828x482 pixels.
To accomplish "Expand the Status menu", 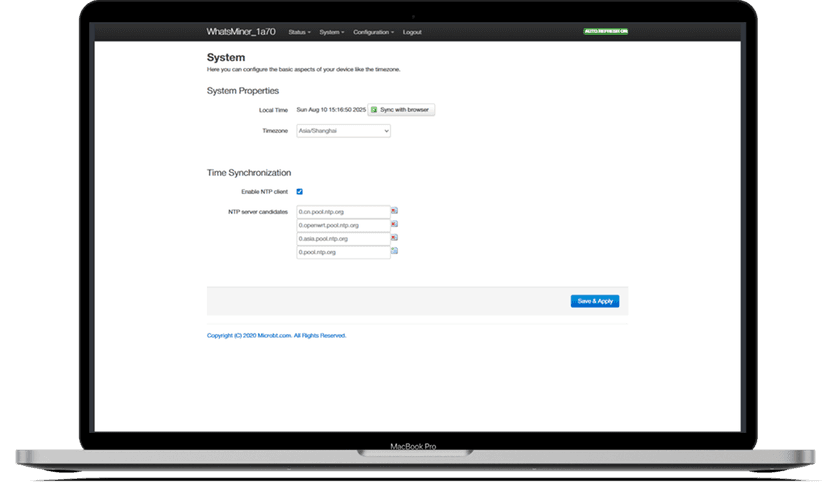I will tap(299, 32).
